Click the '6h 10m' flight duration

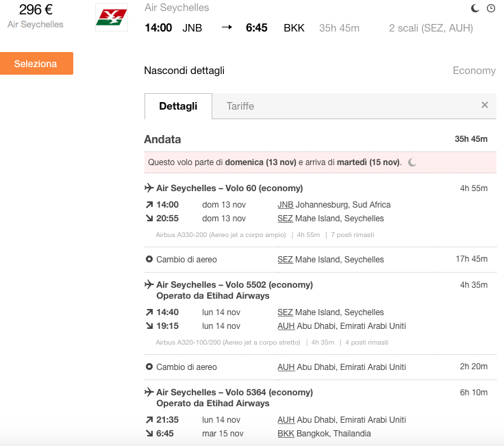point(473,393)
